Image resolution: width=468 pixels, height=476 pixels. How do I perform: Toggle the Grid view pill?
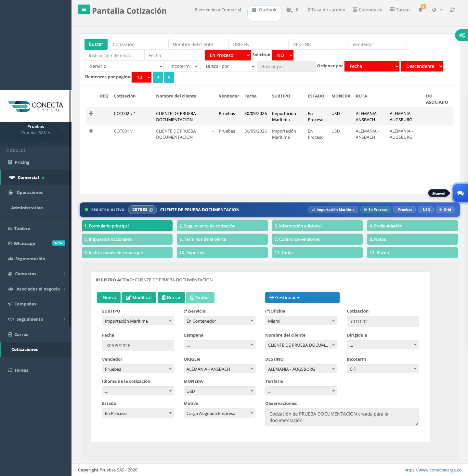[x=445, y=210]
